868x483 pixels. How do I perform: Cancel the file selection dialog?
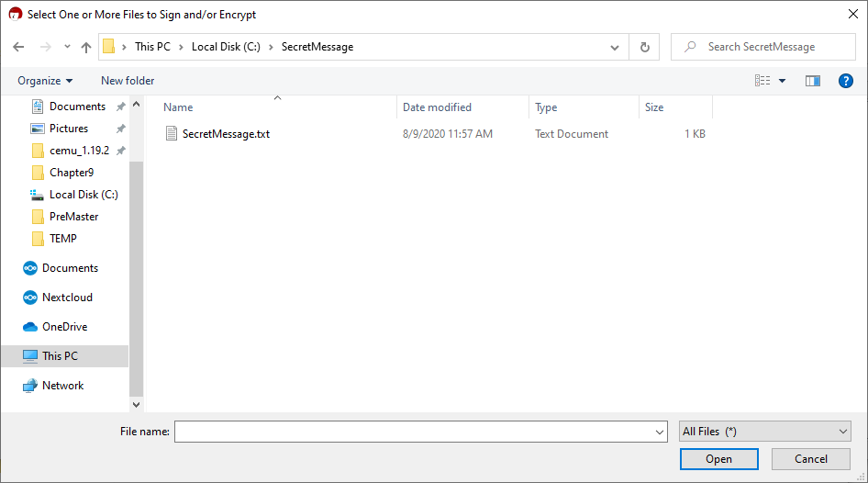pyautogui.click(x=810, y=459)
